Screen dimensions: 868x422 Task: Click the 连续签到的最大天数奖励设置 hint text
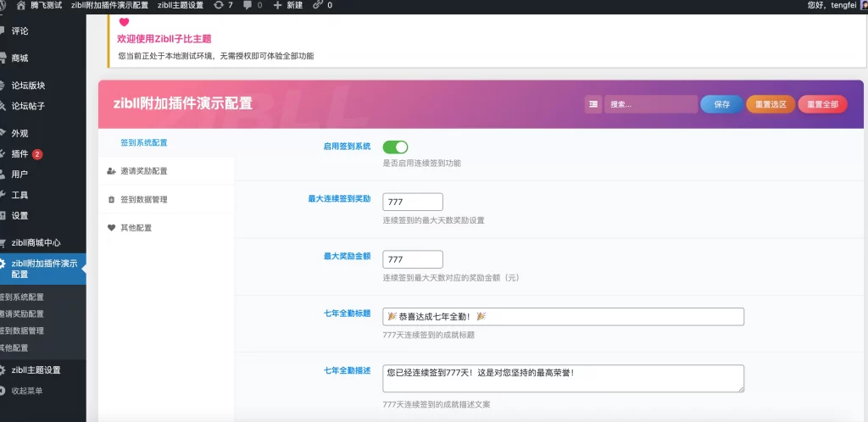tap(433, 220)
